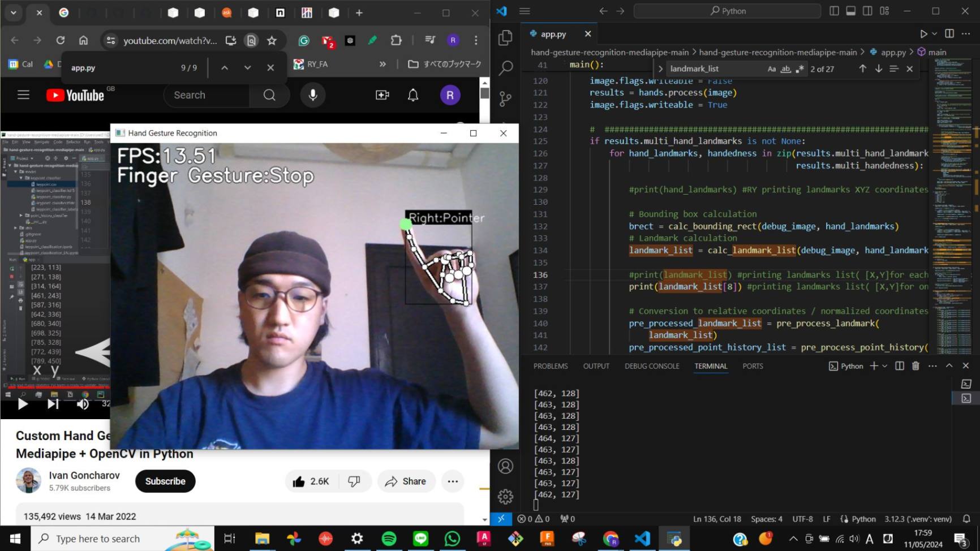Select the TERMINAL panel tab
This screenshot has width=980, height=551.
coord(711,366)
